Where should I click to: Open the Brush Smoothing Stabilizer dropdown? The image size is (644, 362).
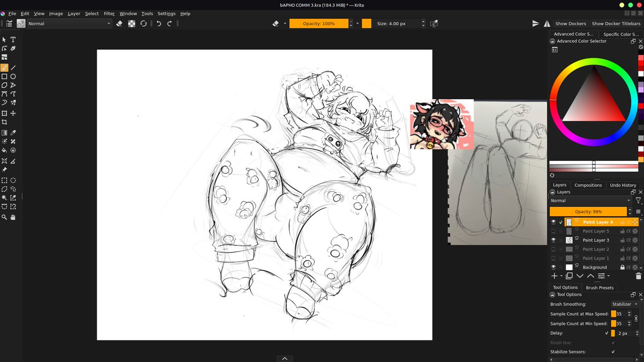(625, 304)
